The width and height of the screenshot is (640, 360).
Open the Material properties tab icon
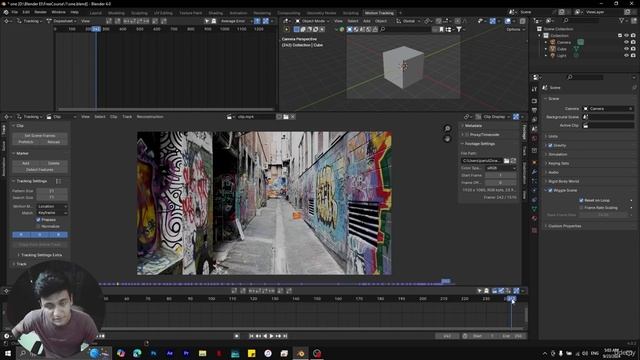[534, 219]
